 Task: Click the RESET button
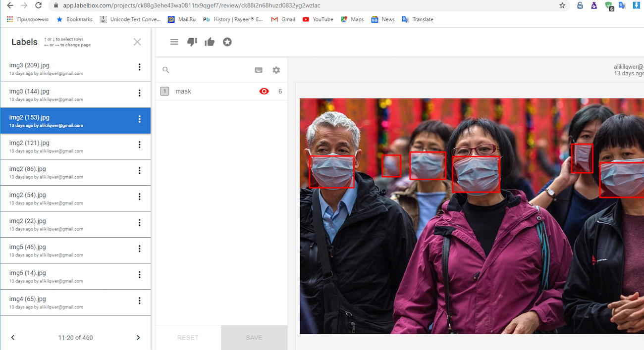188,338
